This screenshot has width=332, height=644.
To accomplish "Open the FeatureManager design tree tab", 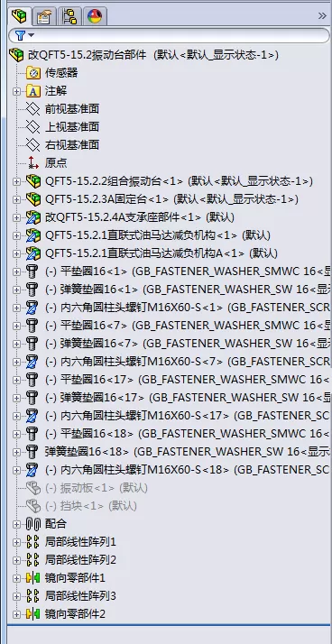I will pos(18,16).
